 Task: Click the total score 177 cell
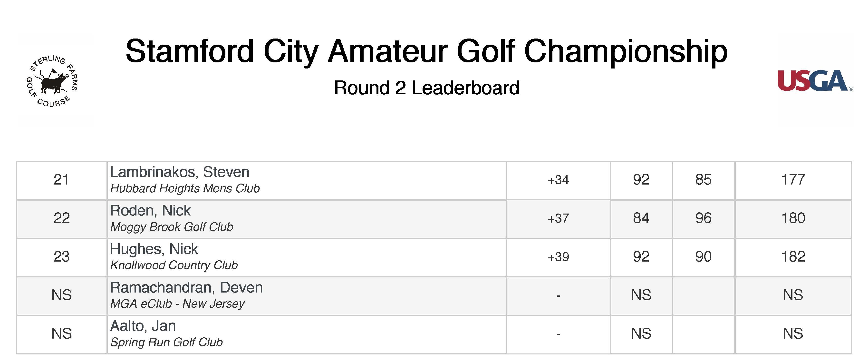pyautogui.click(x=793, y=180)
